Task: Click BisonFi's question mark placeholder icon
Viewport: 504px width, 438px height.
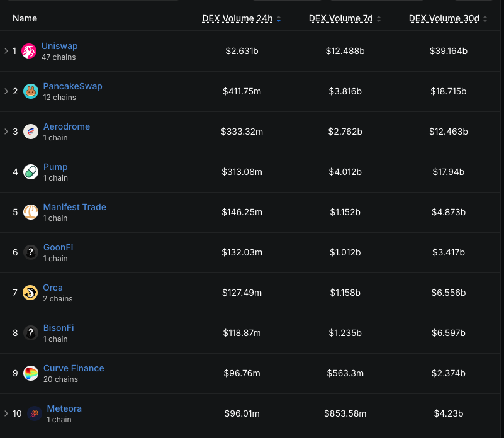Action: coord(31,333)
